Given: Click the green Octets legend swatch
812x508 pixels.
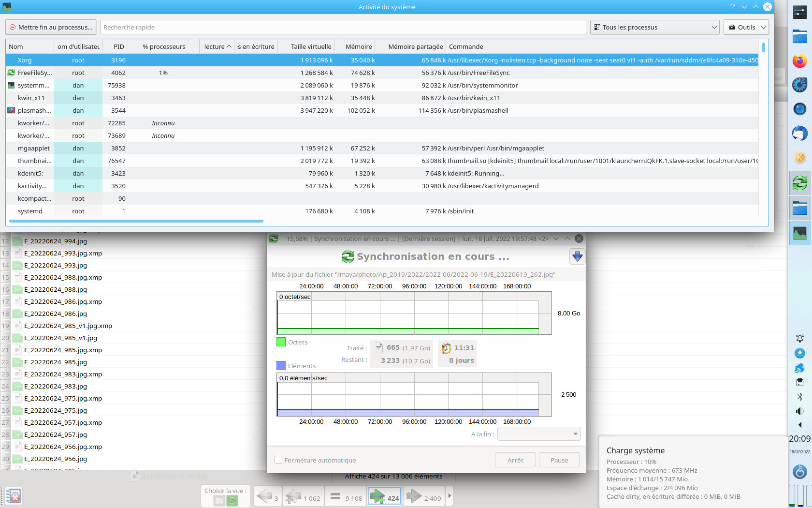Looking at the screenshot, I should 281,342.
